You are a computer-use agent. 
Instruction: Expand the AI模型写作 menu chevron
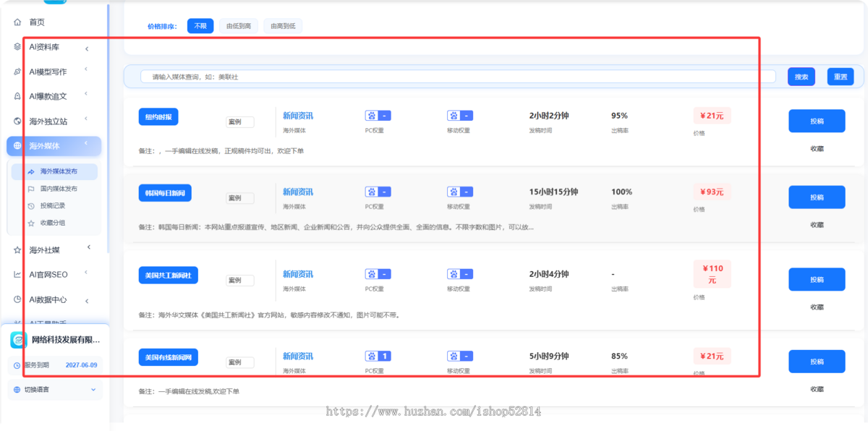click(86, 69)
